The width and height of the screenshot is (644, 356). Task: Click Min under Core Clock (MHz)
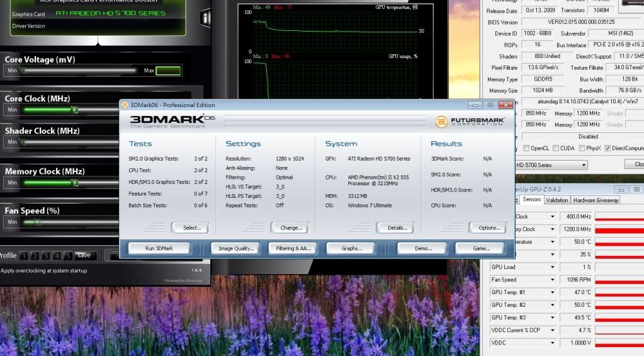coord(13,110)
